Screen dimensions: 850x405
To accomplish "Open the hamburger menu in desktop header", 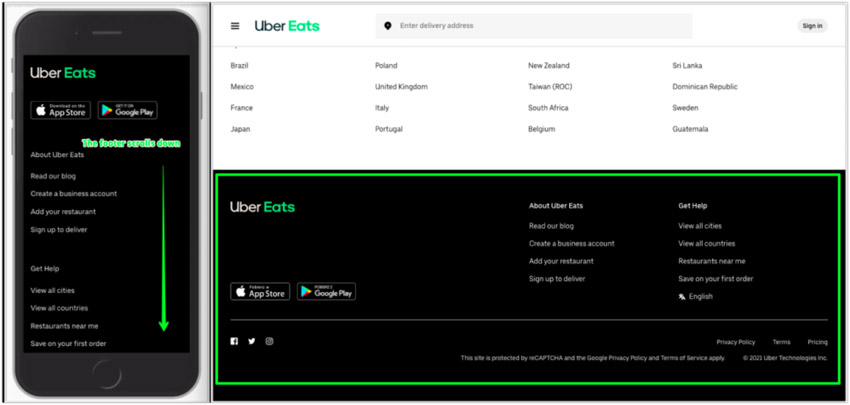I will (x=235, y=26).
